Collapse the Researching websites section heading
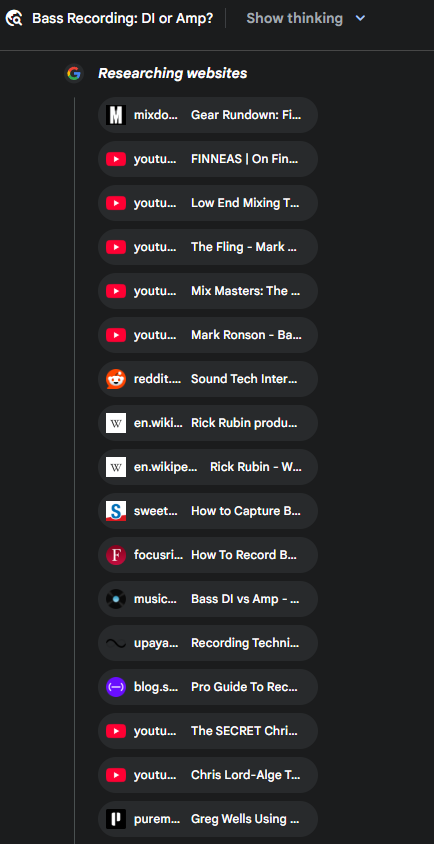 (172, 73)
